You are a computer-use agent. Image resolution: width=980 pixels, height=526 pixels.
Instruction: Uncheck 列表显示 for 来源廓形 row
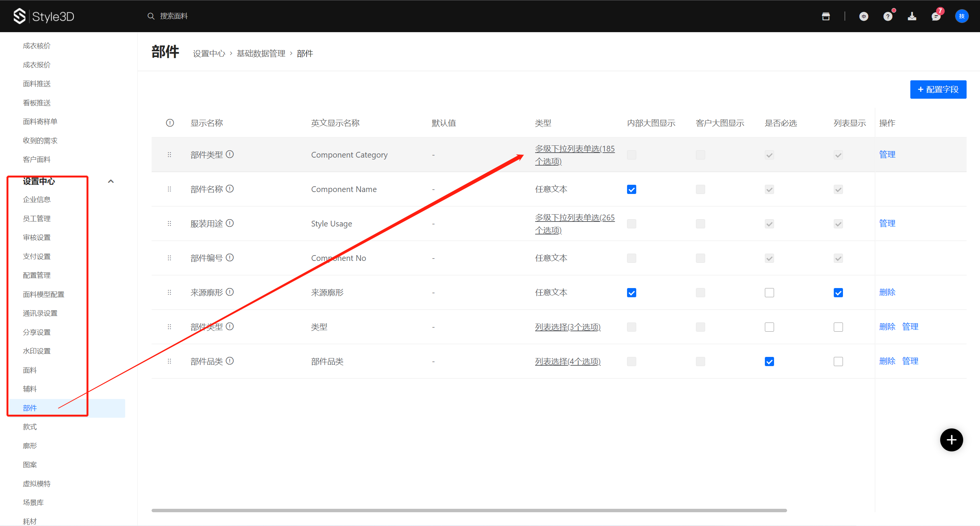tap(838, 293)
